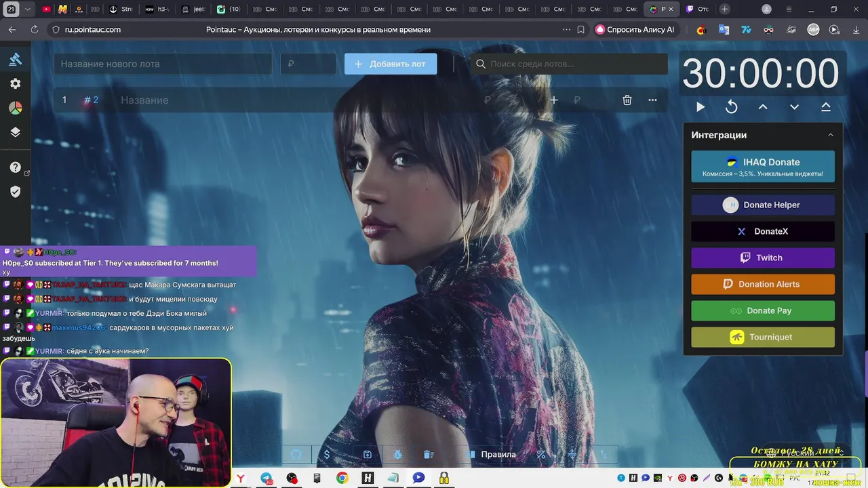Image resolution: width=868 pixels, height=488 pixels.
Task: Open the Notepad icon in taskbar
Action: pos(393,478)
